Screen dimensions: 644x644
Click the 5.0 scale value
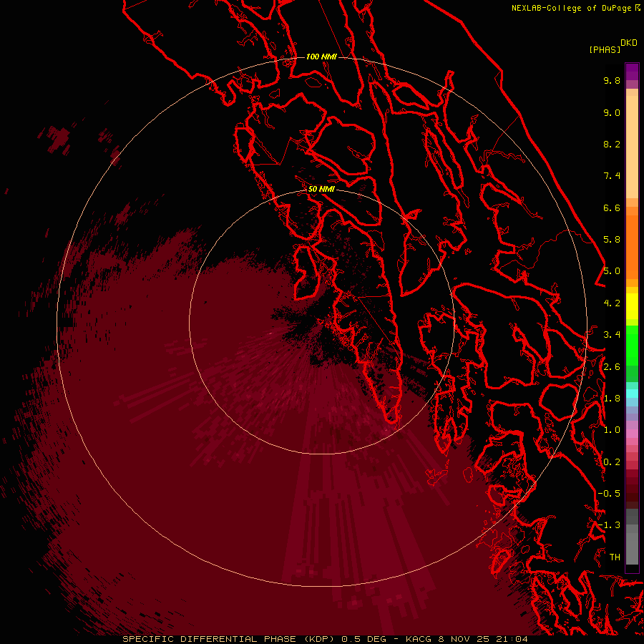point(612,271)
